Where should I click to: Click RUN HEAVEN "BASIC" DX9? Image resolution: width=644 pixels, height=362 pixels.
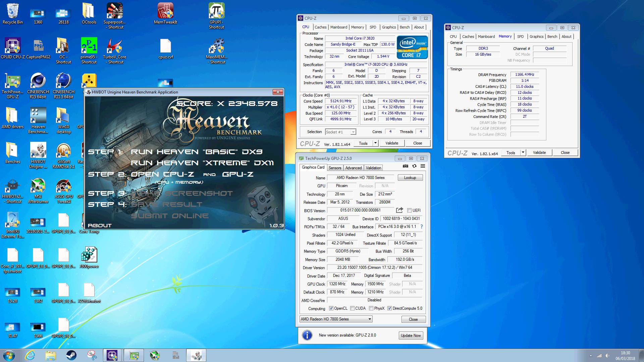197,152
